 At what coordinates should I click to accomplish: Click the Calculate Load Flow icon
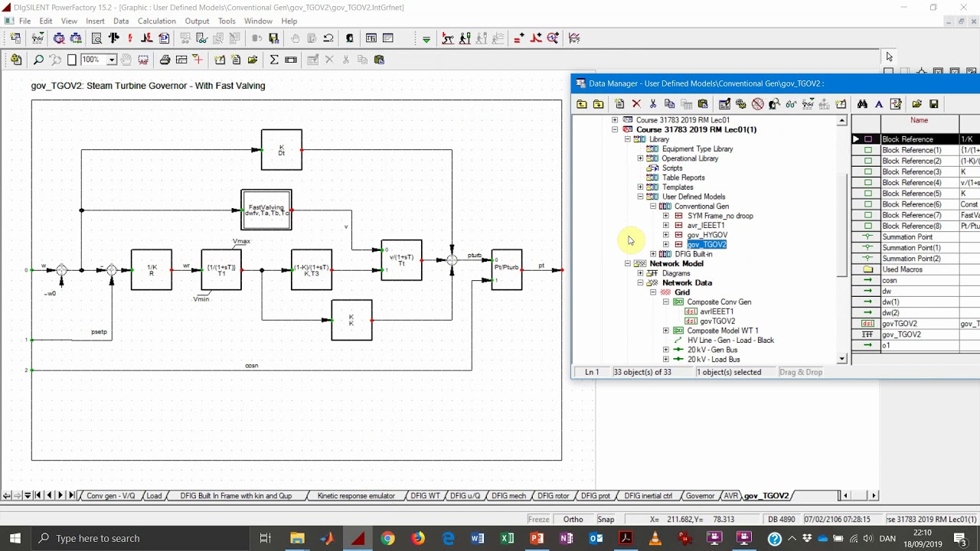pyautogui.click(x=113, y=38)
